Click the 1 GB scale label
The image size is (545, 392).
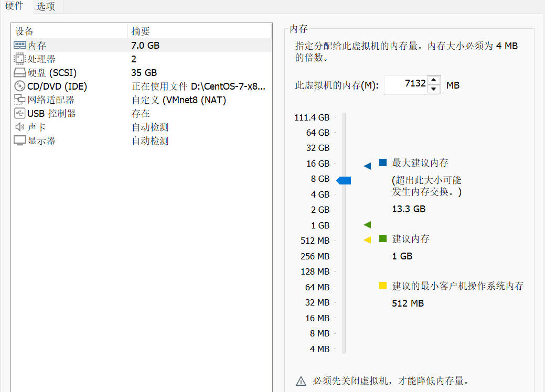(x=320, y=225)
